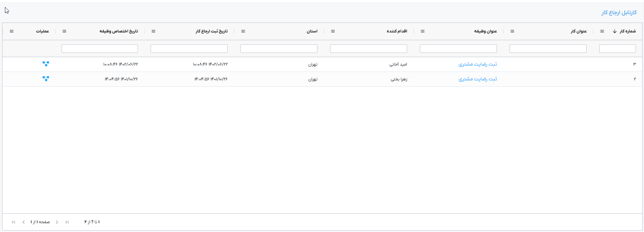
Task: Open menu icon for تاریخ اختصاص وظیفه
Action: pyautogui.click(x=64, y=31)
